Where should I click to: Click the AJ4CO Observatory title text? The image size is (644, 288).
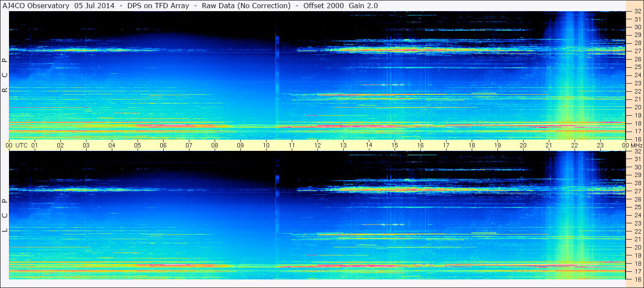37,6
